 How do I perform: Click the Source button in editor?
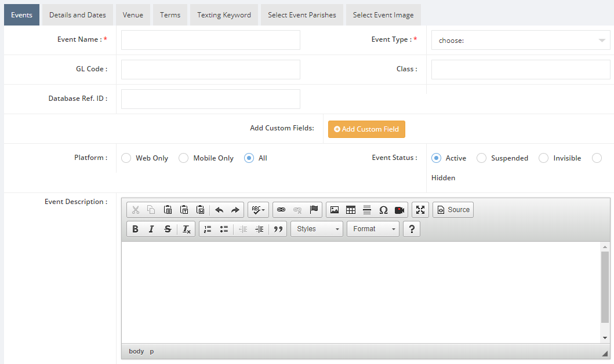coord(453,210)
